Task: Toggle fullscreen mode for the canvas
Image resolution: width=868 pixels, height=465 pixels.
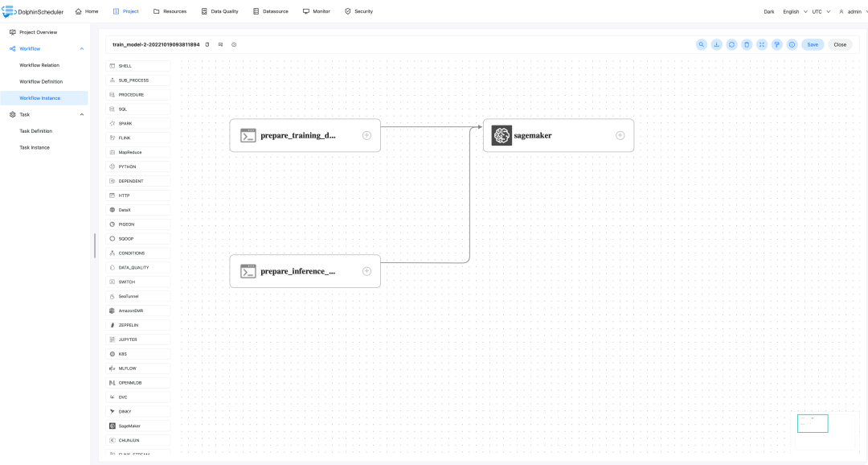Action: click(762, 44)
